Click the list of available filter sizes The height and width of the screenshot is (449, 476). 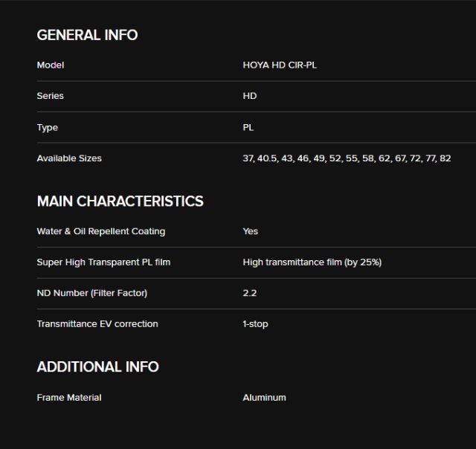click(x=347, y=158)
